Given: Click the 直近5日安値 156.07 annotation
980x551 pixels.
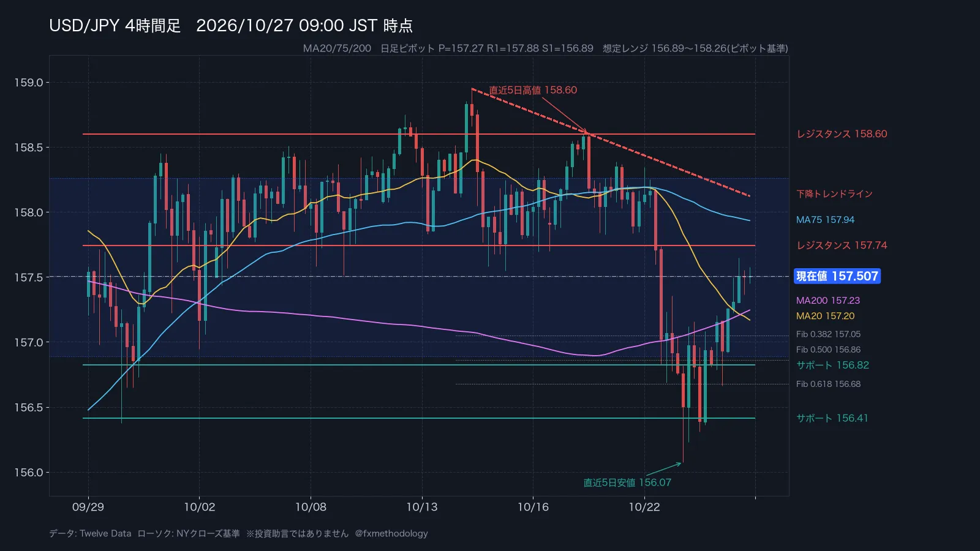Looking at the screenshot, I should (627, 482).
